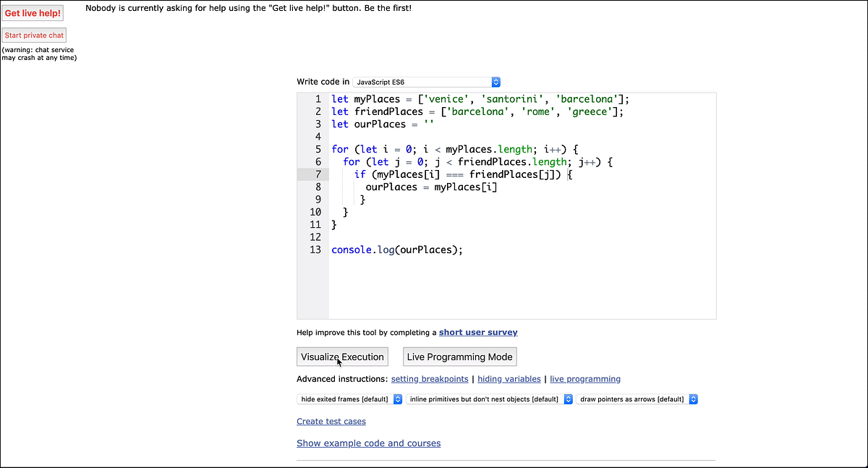Open the live programming instructions
This screenshot has width=868, height=468.
(585, 378)
